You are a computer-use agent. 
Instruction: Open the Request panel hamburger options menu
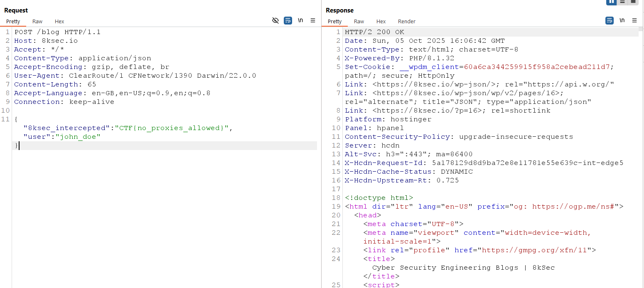(x=313, y=20)
